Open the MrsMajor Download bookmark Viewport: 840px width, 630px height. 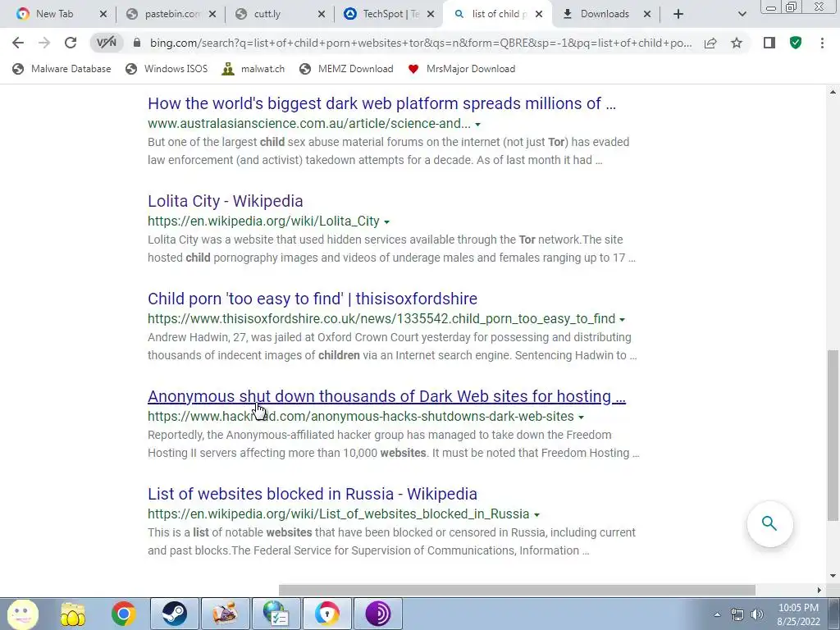461,69
